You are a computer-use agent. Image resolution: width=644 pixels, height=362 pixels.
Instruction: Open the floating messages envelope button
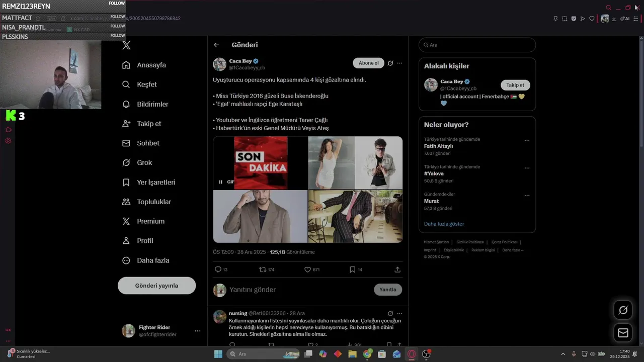pos(623,333)
